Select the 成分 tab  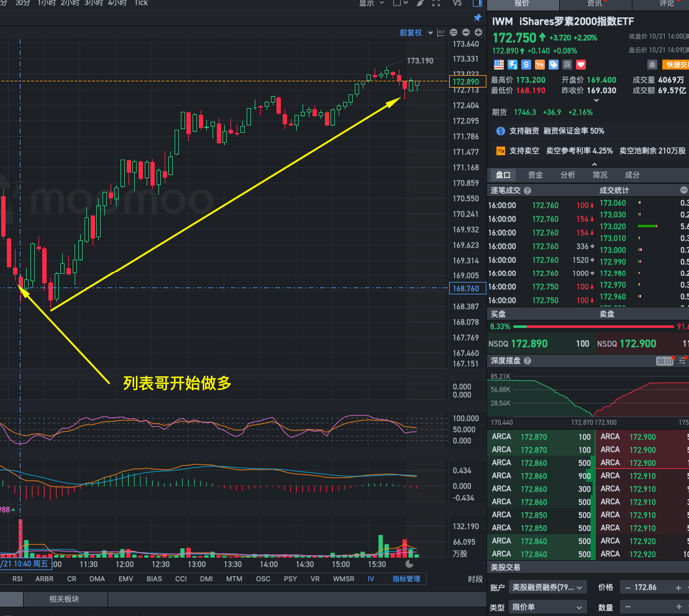coord(632,174)
